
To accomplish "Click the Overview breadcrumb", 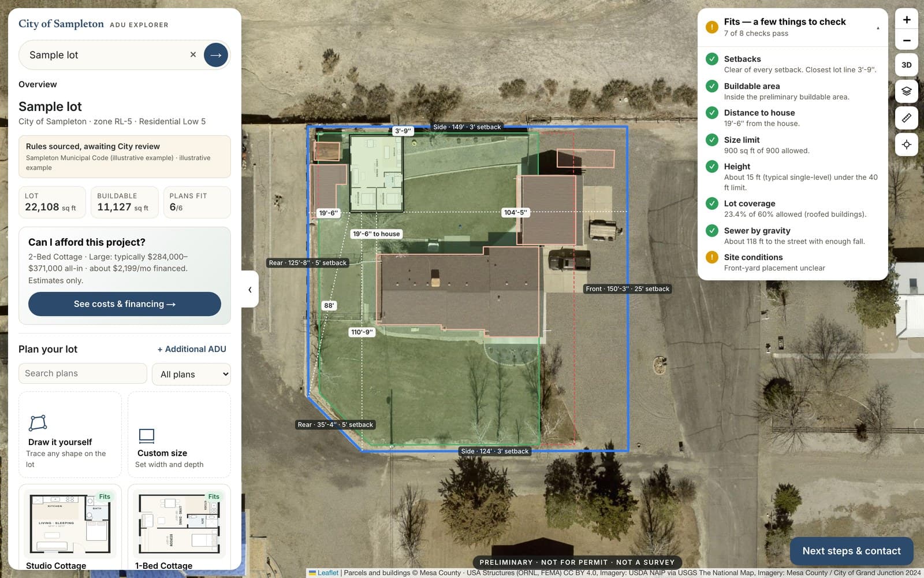I will point(38,84).
